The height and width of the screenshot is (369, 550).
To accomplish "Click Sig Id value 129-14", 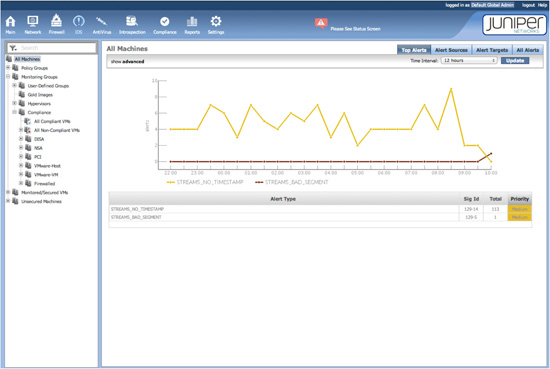I will [x=471, y=209].
